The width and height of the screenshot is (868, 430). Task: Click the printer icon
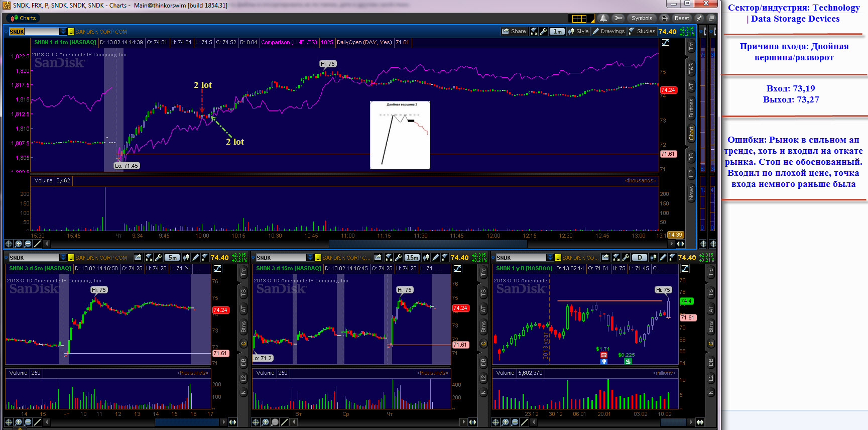click(x=665, y=18)
